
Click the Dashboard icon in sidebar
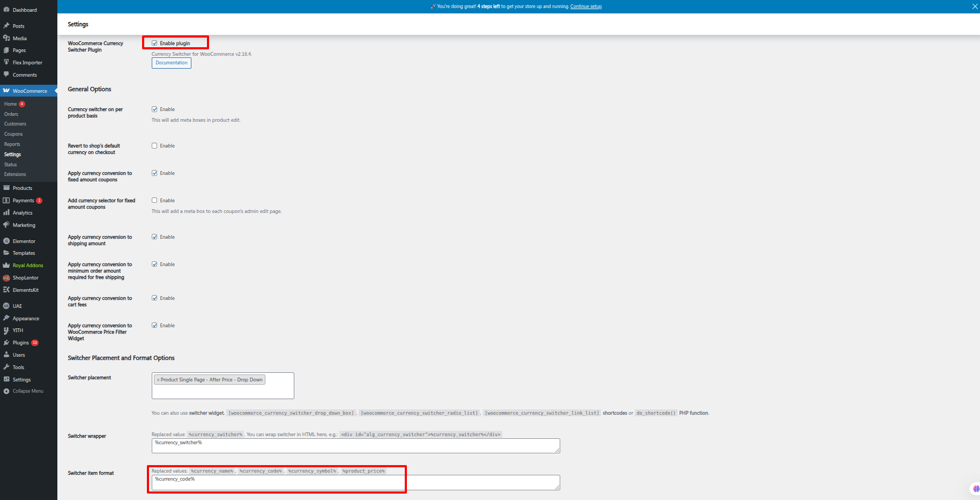pyautogui.click(x=6, y=10)
